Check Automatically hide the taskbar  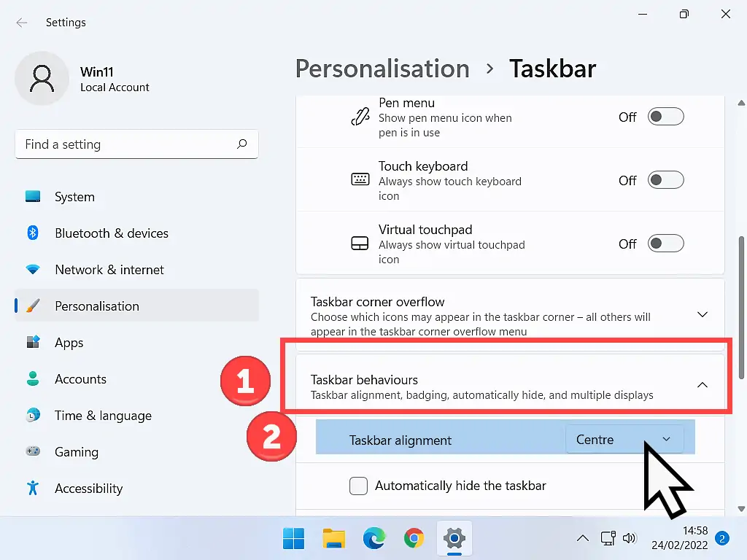pyautogui.click(x=358, y=486)
